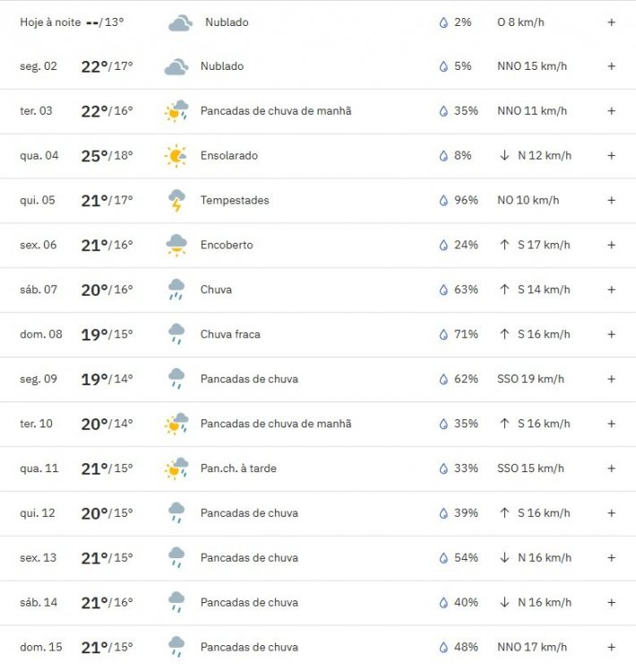Click the raindrop icon beside 71%
Viewport: 636px width, 672px height.
coord(443,334)
